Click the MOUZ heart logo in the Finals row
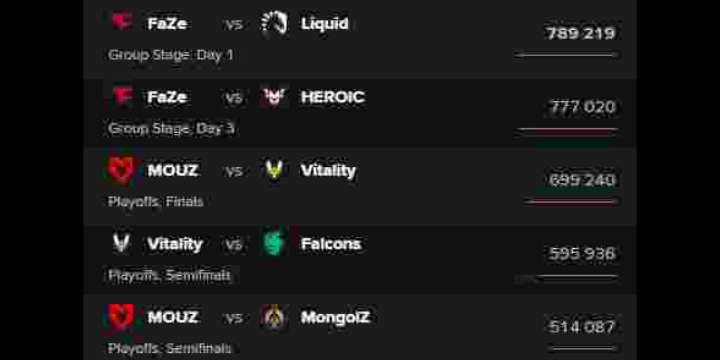Image resolution: width=720 pixels, height=360 pixels. point(121,170)
